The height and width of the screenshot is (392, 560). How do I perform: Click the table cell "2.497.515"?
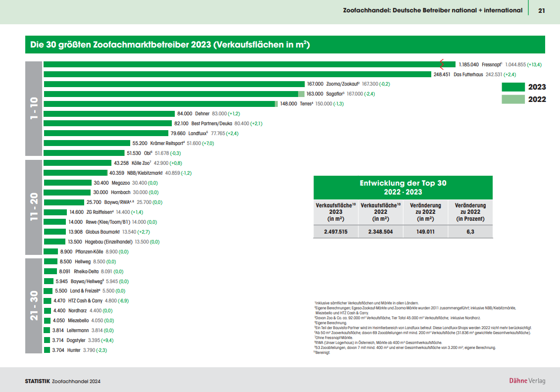point(336,232)
